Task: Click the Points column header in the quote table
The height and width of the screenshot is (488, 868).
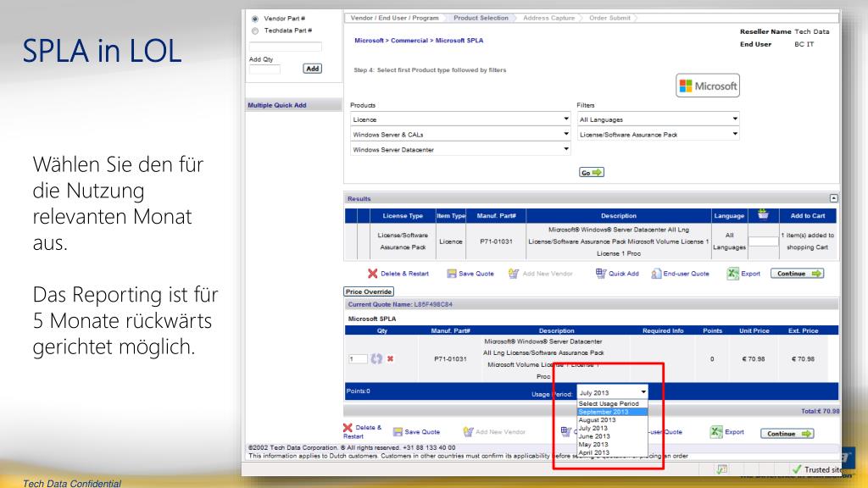Action: 712,331
